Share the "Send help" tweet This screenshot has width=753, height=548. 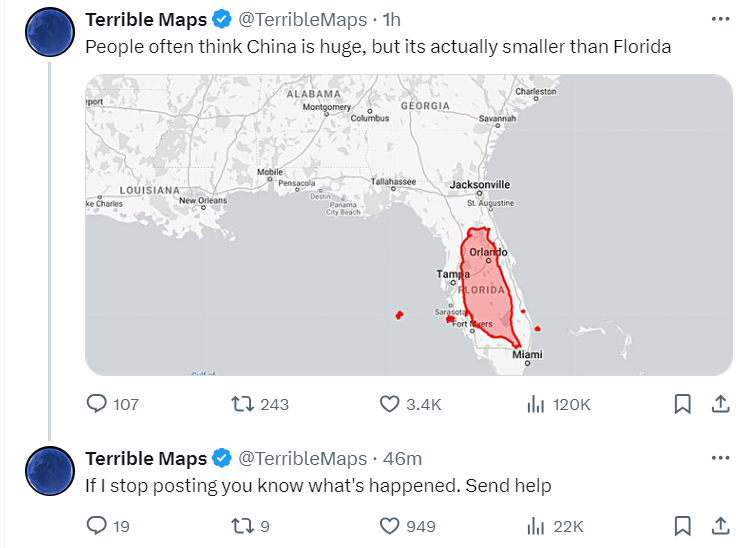(719, 525)
